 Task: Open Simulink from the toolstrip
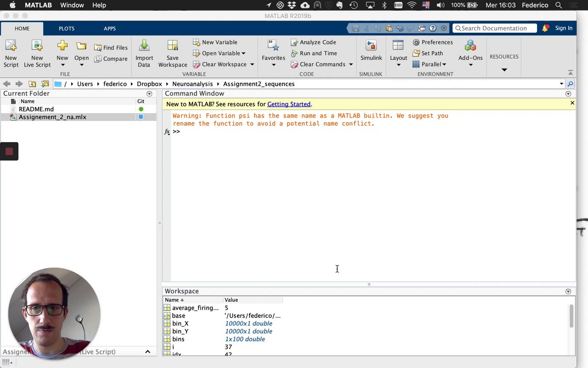point(371,46)
